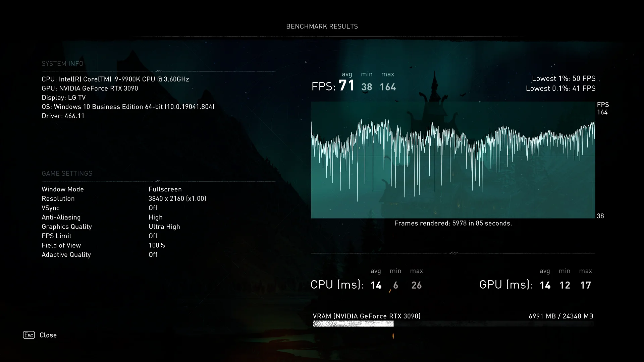This screenshot has height=362, width=644.
Task: Select the average FPS value 71
Action: 347,86
